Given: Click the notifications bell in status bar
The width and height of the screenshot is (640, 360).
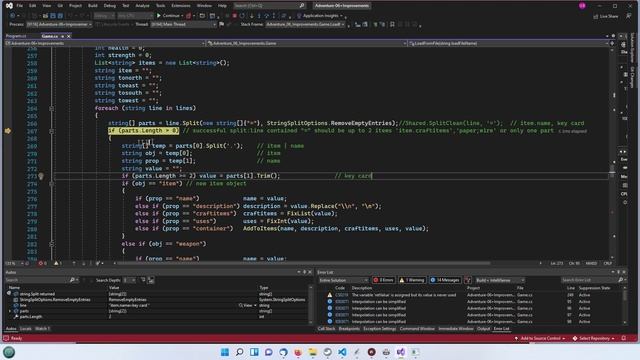Looking at the screenshot, I should click(623, 338).
